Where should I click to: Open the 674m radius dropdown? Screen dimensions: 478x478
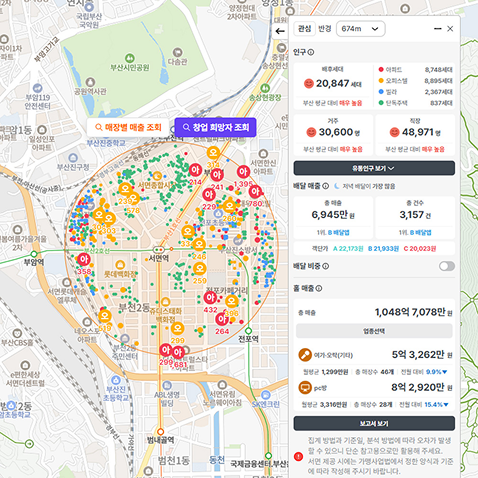(x=361, y=29)
